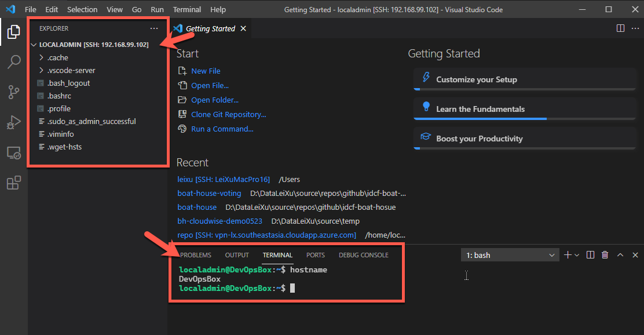Click the graduation cap icon on Boost your Productivity
The image size is (644, 335).
pos(426,136)
